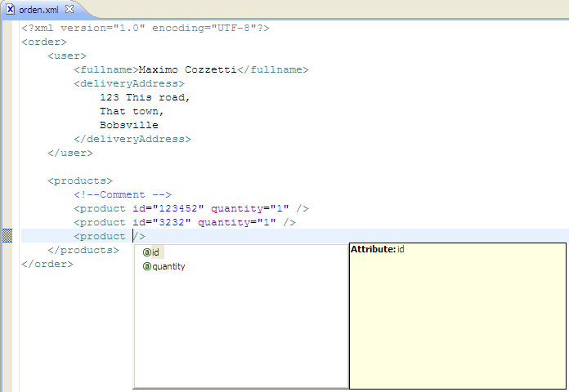
Task: Click the name 'Maximo Cozzetti'
Action: (187, 69)
